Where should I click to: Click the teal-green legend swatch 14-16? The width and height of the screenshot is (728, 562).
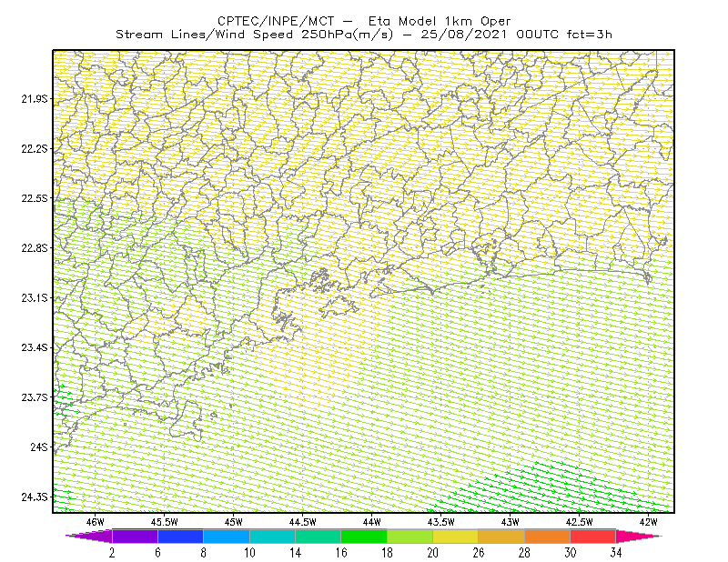coord(318,536)
